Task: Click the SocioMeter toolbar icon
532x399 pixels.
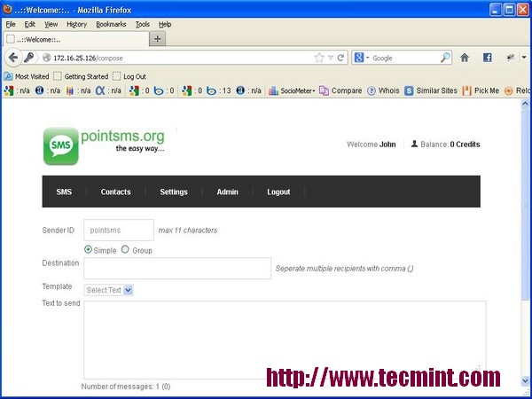Action: [x=292, y=91]
